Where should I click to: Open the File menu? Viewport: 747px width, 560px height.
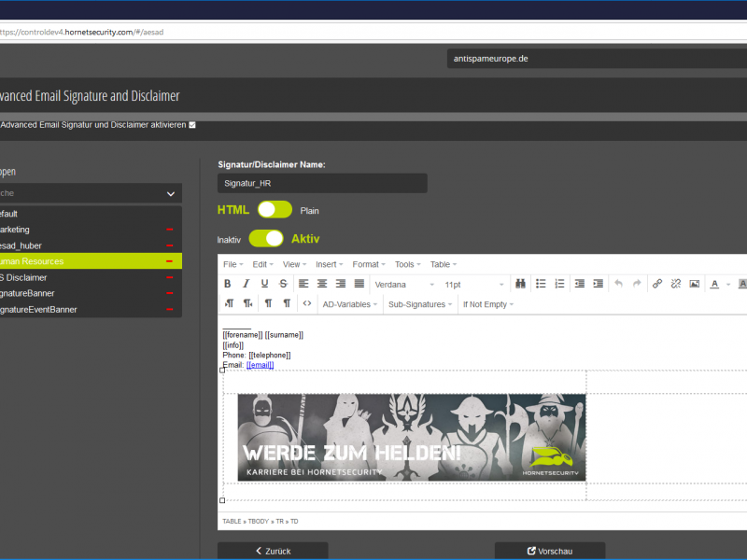pyautogui.click(x=233, y=264)
